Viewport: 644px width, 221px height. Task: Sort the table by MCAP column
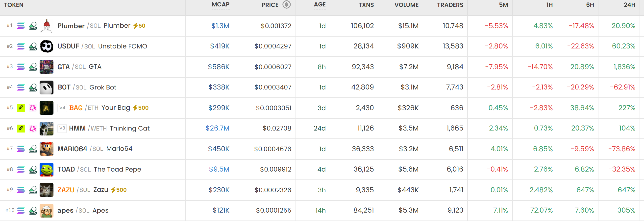coord(221,4)
